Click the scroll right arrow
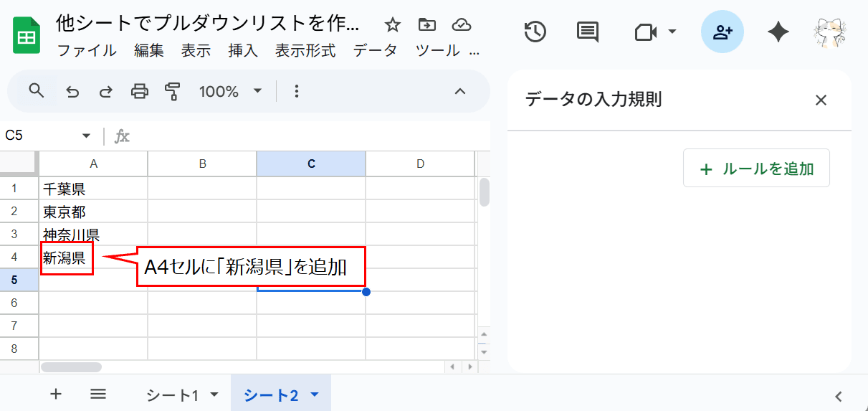Image resolution: width=868 pixels, height=411 pixels. click(x=469, y=367)
